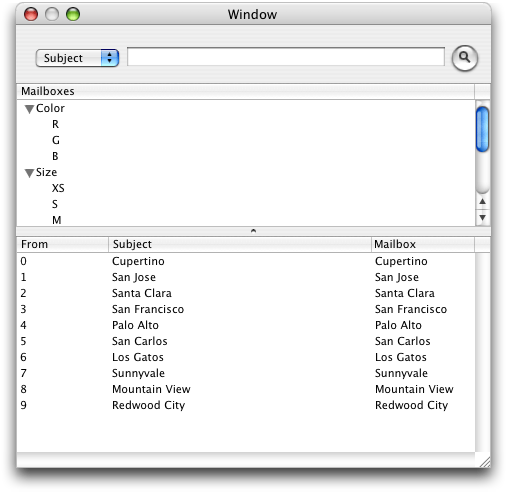Click the Mailboxes column header

[x=245, y=91]
